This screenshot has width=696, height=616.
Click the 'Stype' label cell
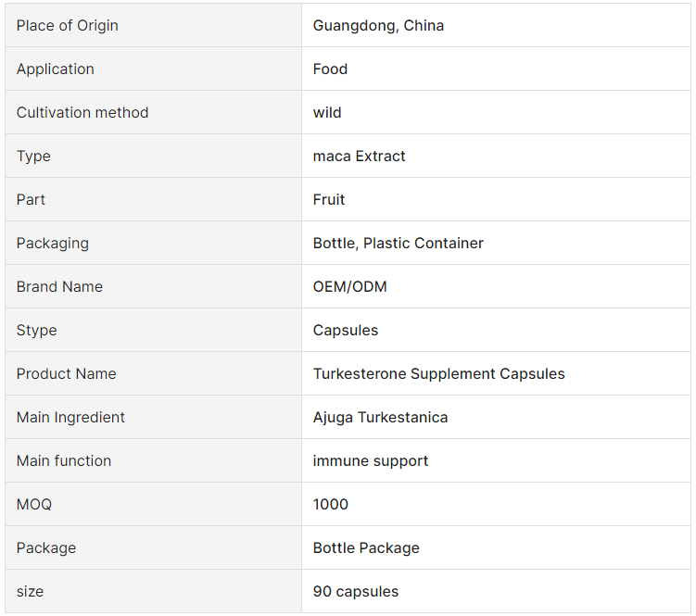click(153, 330)
